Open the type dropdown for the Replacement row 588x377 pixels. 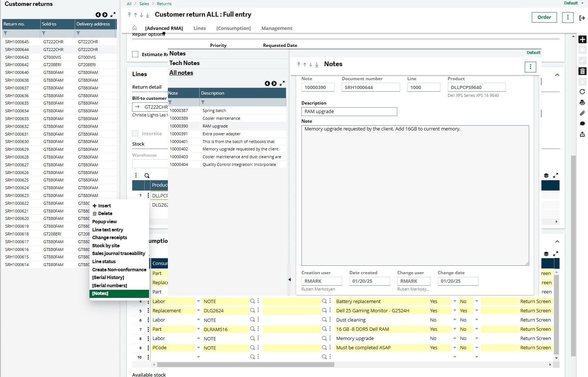[199, 311]
